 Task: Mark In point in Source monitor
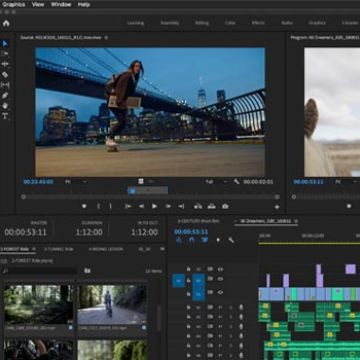tap(98, 206)
